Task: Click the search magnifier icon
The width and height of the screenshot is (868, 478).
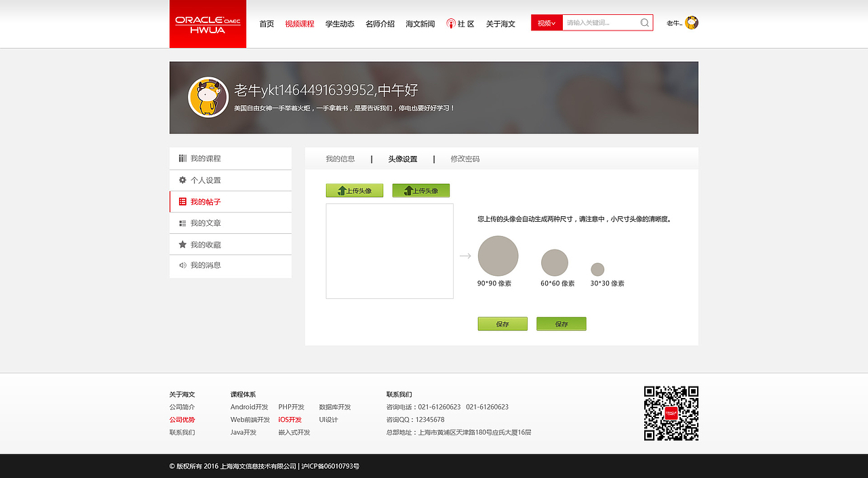Action: (x=644, y=22)
